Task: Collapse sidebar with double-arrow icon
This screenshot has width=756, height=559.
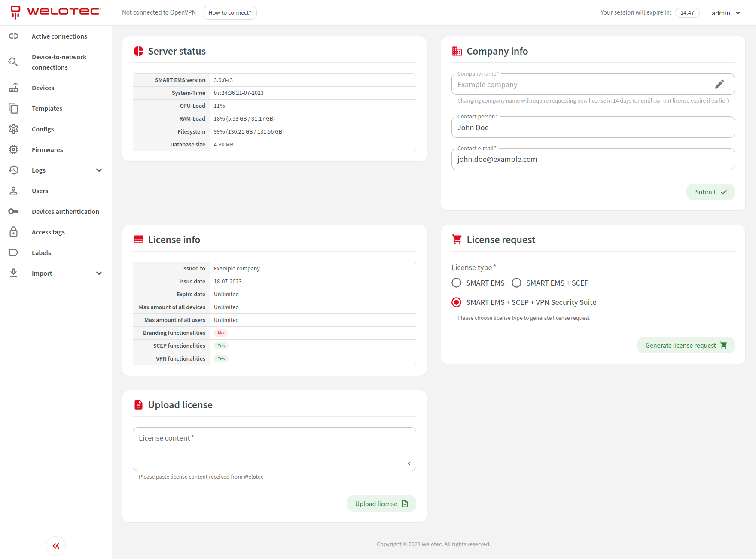Action: click(x=56, y=546)
